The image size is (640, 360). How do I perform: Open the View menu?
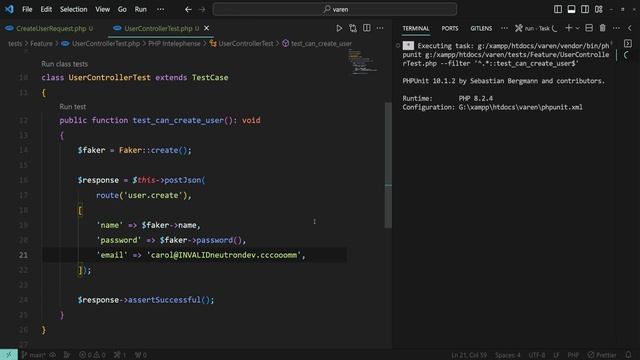(102, 9)
